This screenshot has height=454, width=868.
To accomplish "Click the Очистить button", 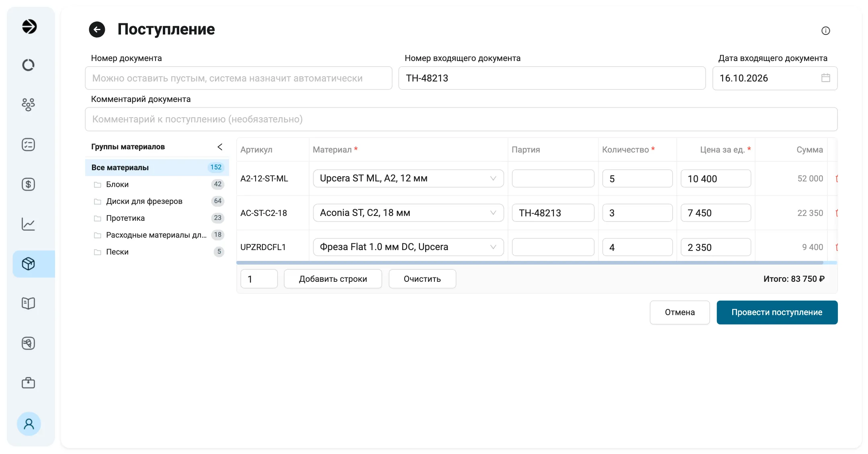I will pos(422,279).
